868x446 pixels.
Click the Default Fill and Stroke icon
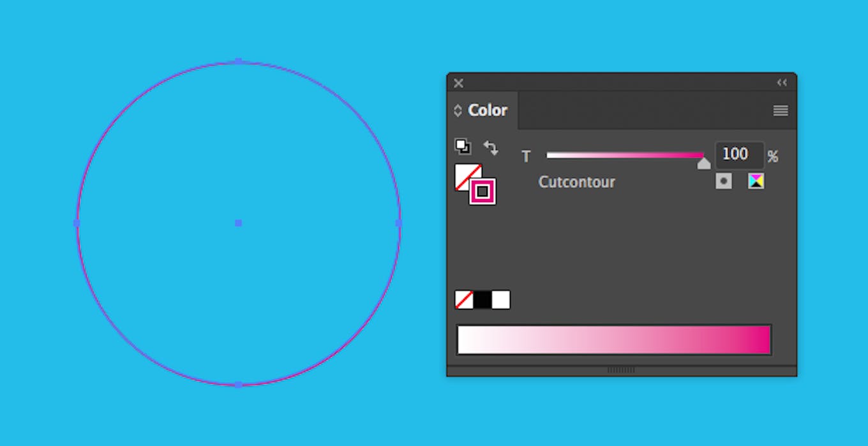[463, 146]
